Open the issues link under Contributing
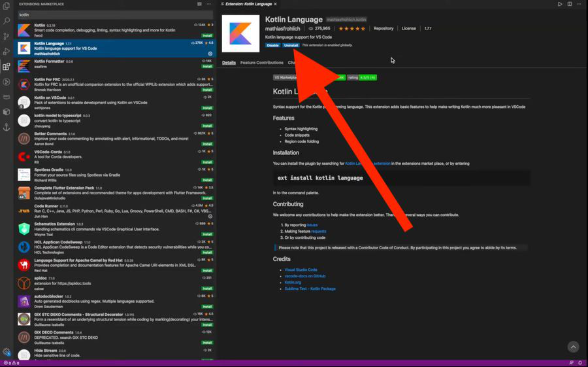Viewport: 588px width, 367px height. coord(312,225)
